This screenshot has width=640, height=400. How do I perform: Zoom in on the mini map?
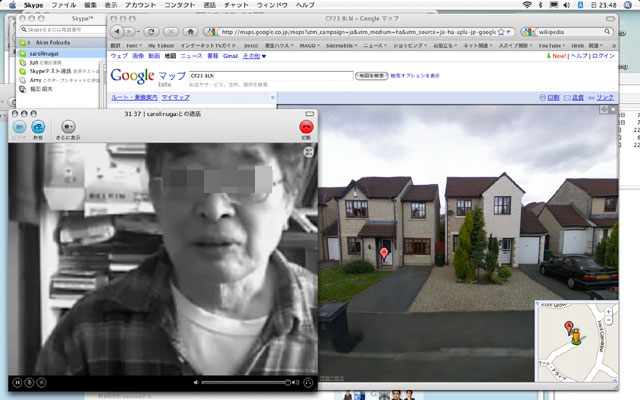[x=609, y=311]
